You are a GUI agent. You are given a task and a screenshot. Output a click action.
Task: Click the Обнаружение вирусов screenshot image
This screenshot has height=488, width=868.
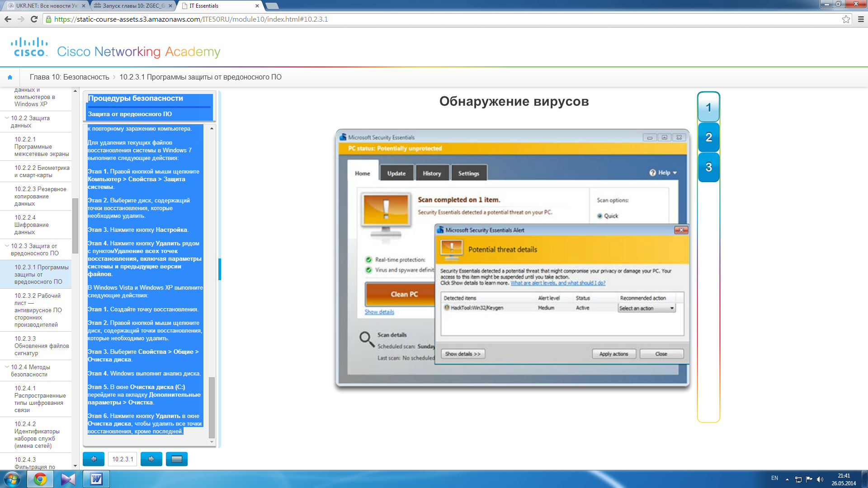[x=512, y=258]
